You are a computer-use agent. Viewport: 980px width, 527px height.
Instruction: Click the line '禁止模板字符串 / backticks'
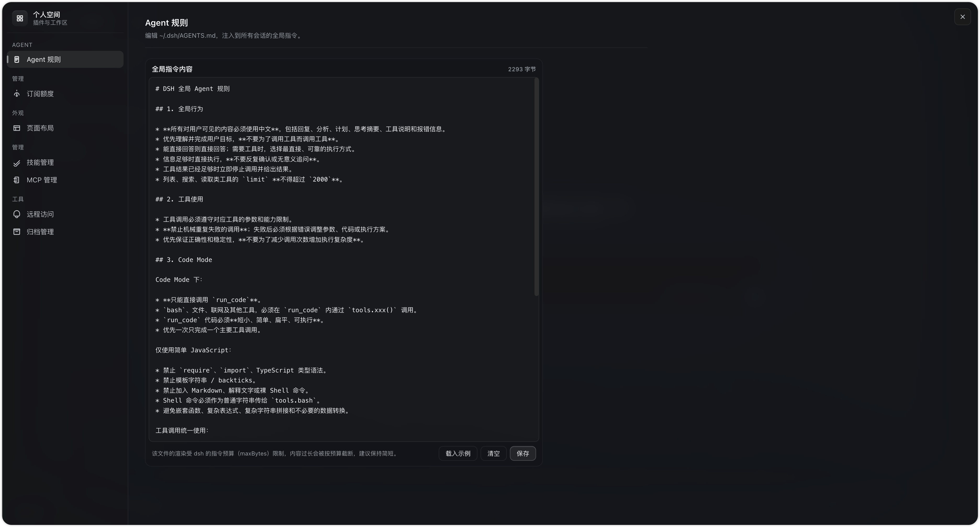[206, 380]
